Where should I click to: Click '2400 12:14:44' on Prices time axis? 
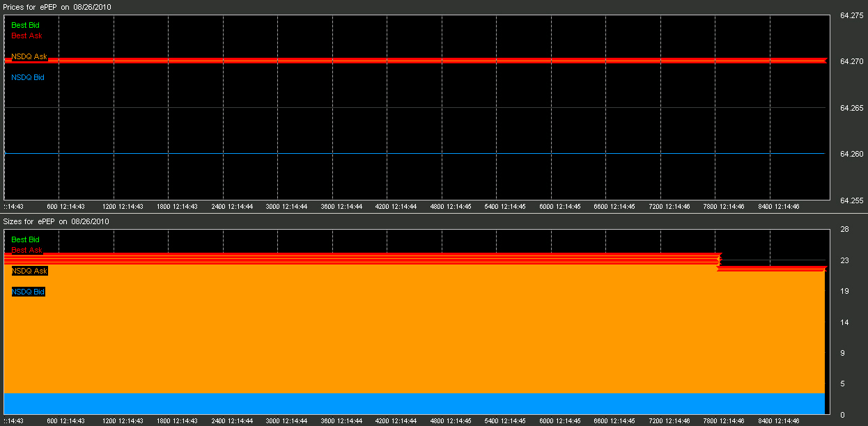[232, 207]
